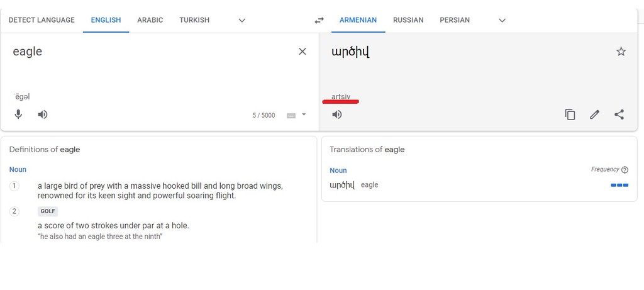Expand more source languages chevron
The width and height of the screenshot is (644, 290).
pos(242,20)
